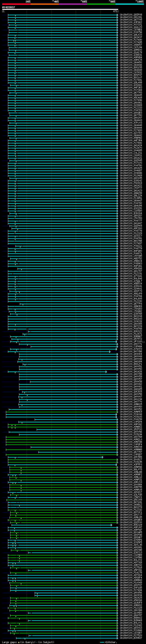Select the UniRef100_A9RJS3 label
The image size is (146, 644).
tap(131, 482)
